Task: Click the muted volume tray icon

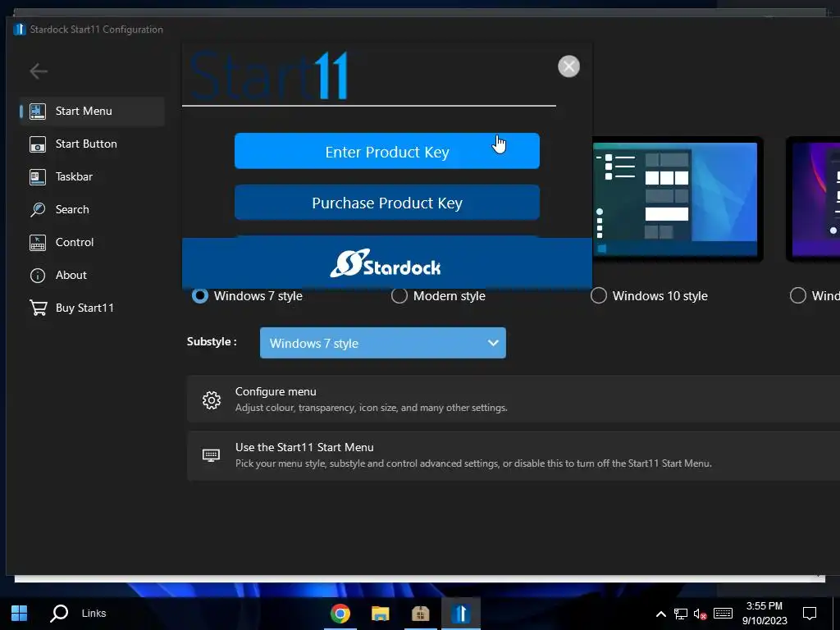Action: [701, 614]
